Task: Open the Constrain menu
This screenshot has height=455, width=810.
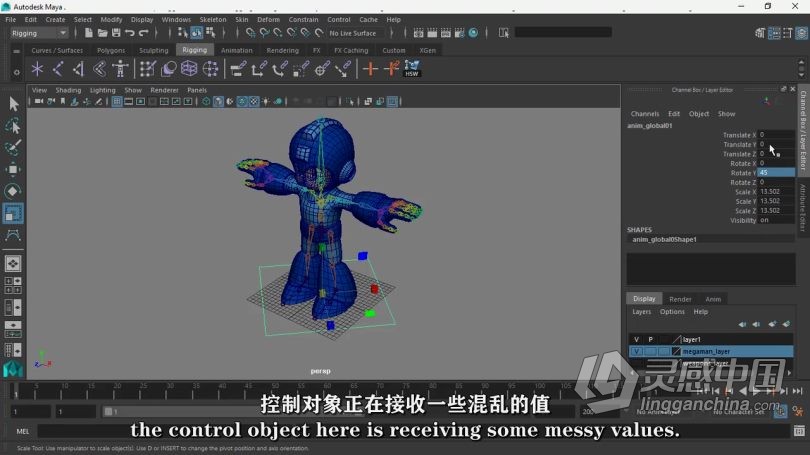Action: 303,20
